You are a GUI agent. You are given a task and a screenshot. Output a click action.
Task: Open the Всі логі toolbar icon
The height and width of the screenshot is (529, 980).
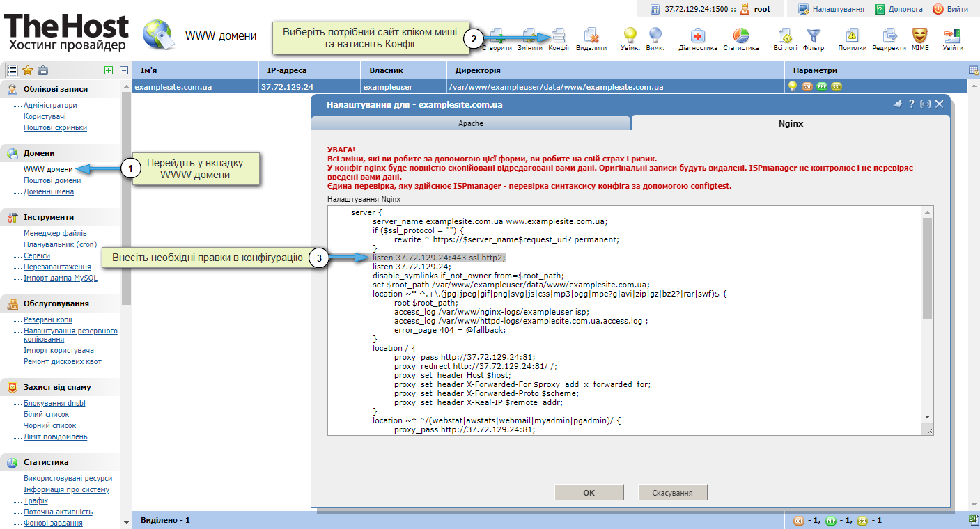[786, 34]
